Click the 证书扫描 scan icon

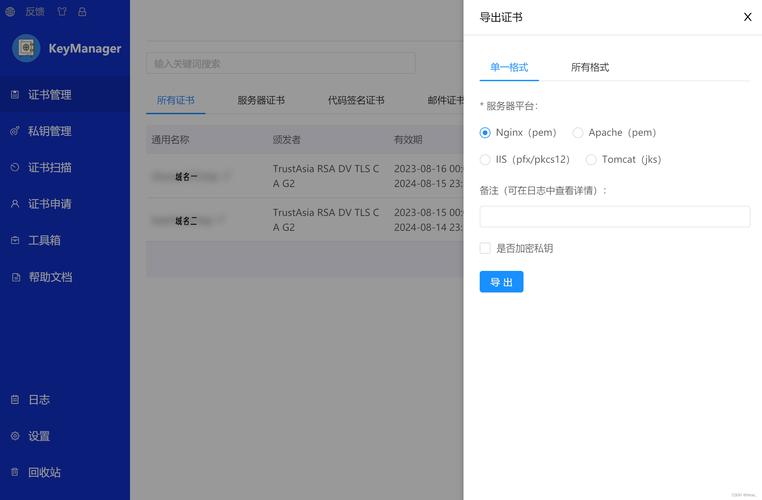pos(15,167)
